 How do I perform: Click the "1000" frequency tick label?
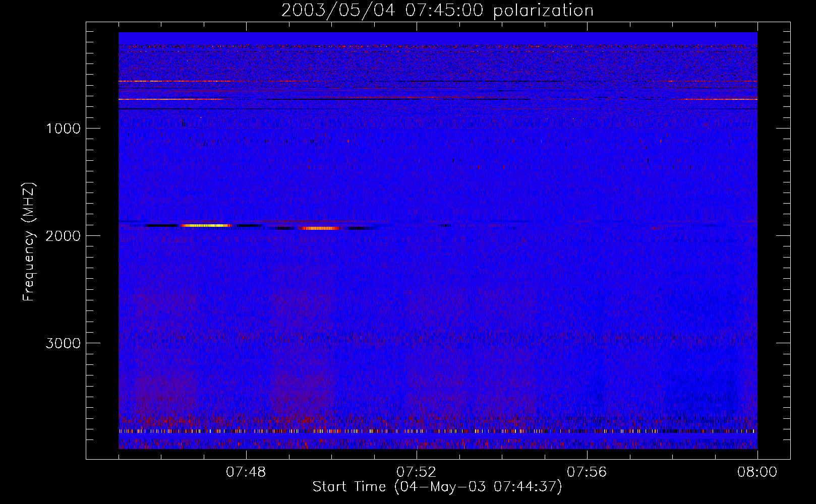coord(63,129)
